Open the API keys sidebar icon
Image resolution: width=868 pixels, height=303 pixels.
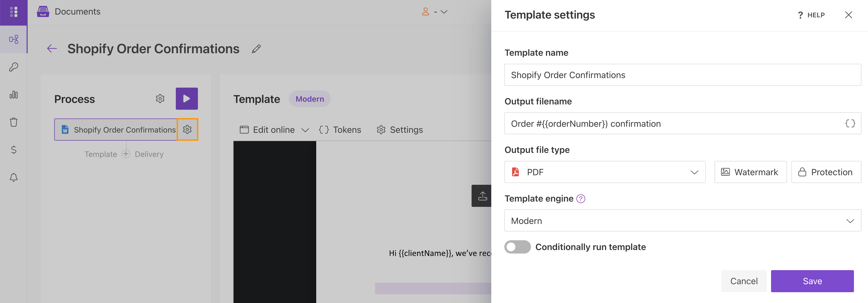14,67
